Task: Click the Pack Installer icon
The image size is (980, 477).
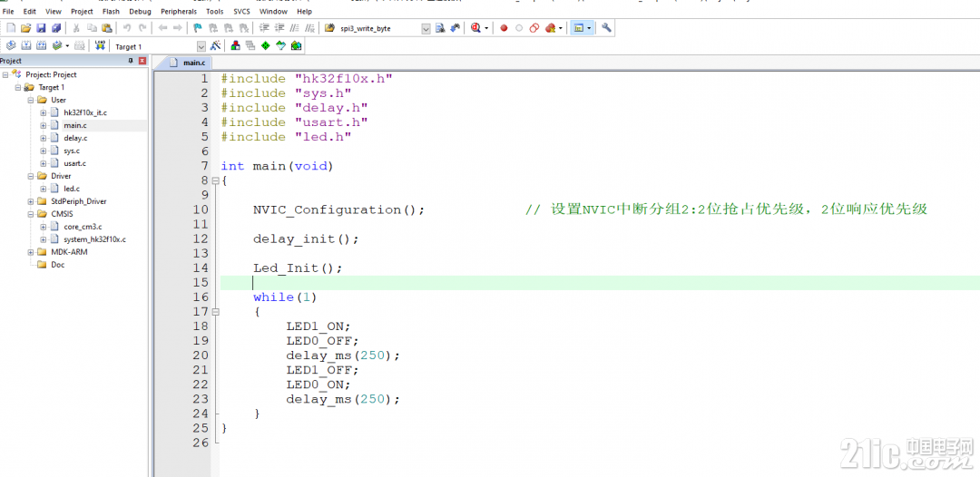Action: pyautogui.click(x=296, y=45)
